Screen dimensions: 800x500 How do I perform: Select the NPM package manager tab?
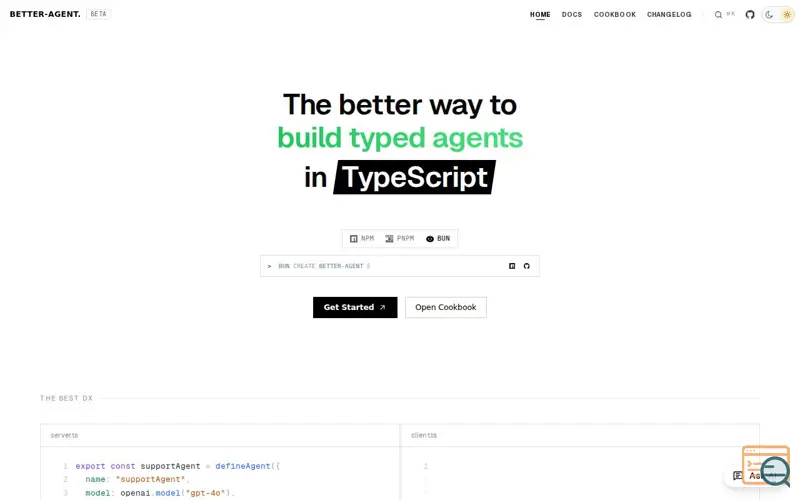362,238
